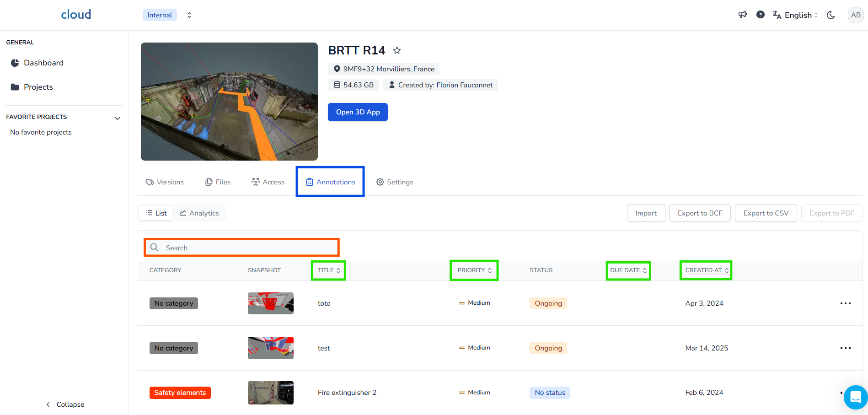Collapse the Favorite Projects section

coord(117,118)
